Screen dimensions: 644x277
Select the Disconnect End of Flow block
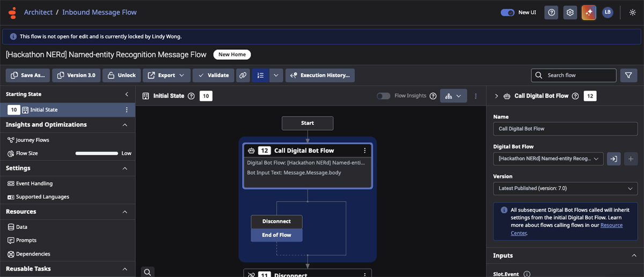pos(276,228)
